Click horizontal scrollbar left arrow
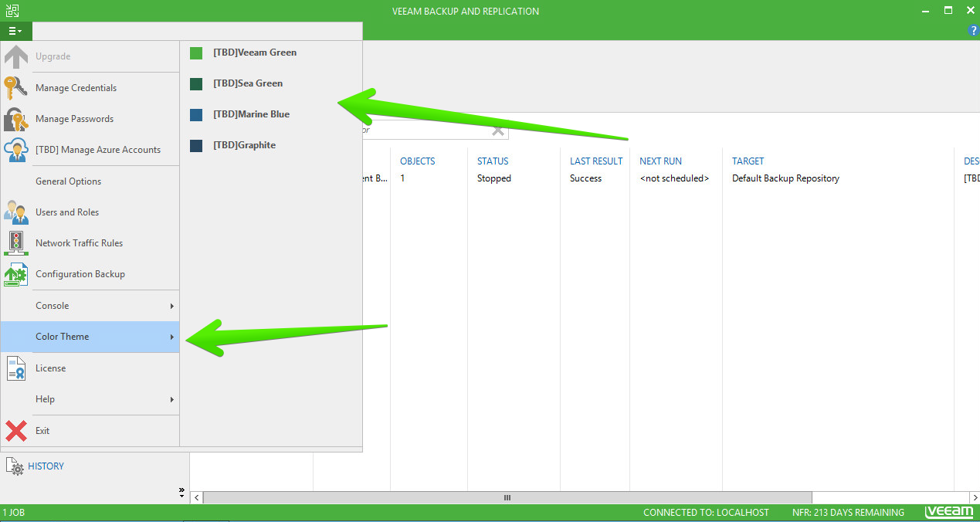The width and height of the screenshot is (980, 522). coord(196,498)
